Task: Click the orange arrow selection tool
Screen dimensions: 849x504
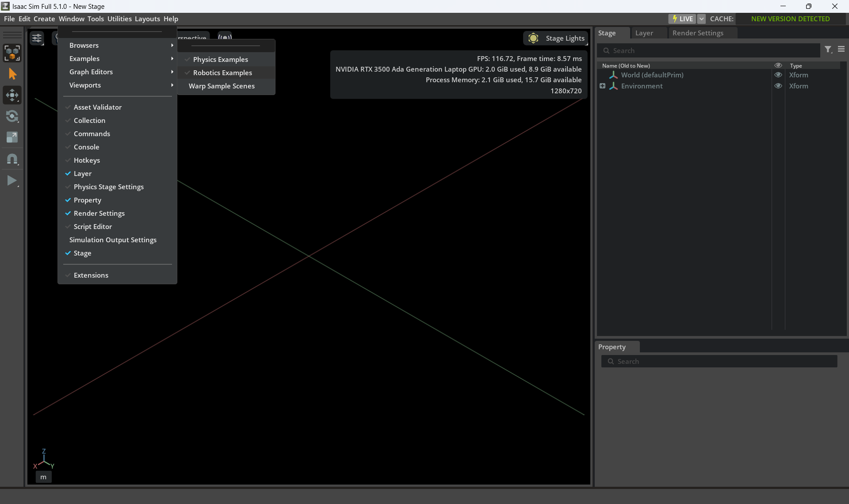Action: [12, 74]
